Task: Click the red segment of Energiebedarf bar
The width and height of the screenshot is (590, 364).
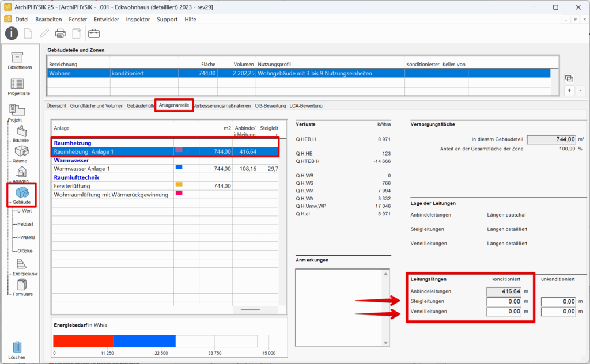Action: tap(83, 341)
